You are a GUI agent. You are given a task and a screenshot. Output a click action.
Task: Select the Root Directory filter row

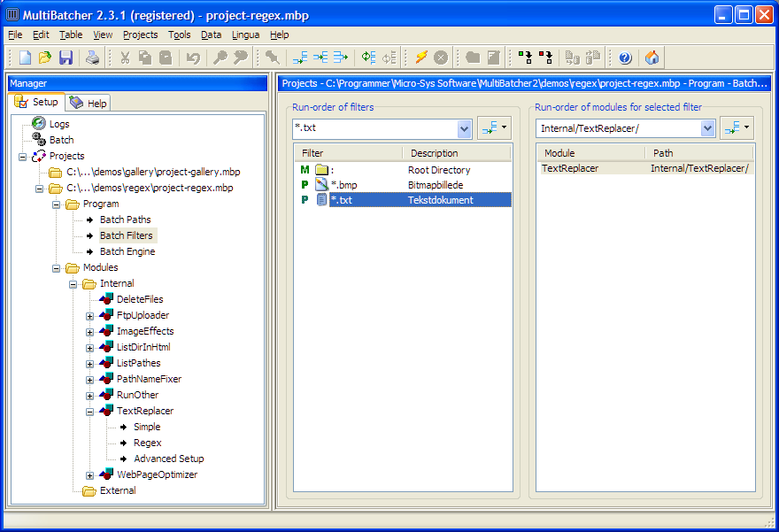(x=405, y=170)
